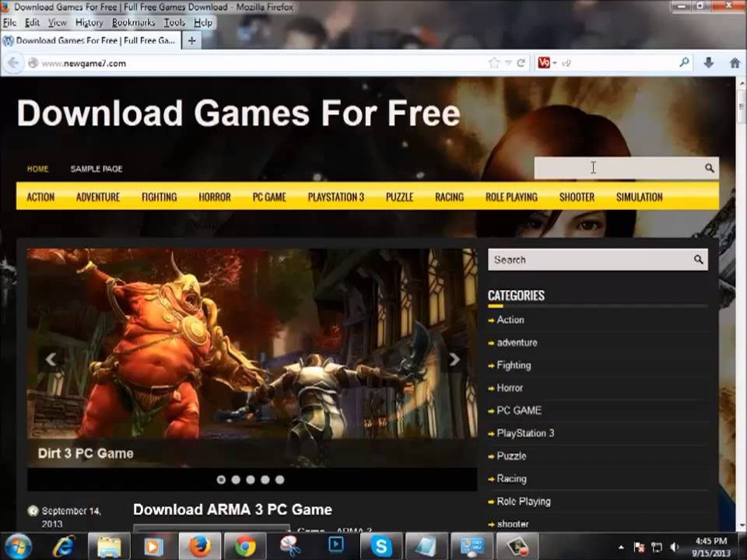The width and height of the screenshot is (747, 560).
Task: Select the first slider dot
Action: point(221,480)
